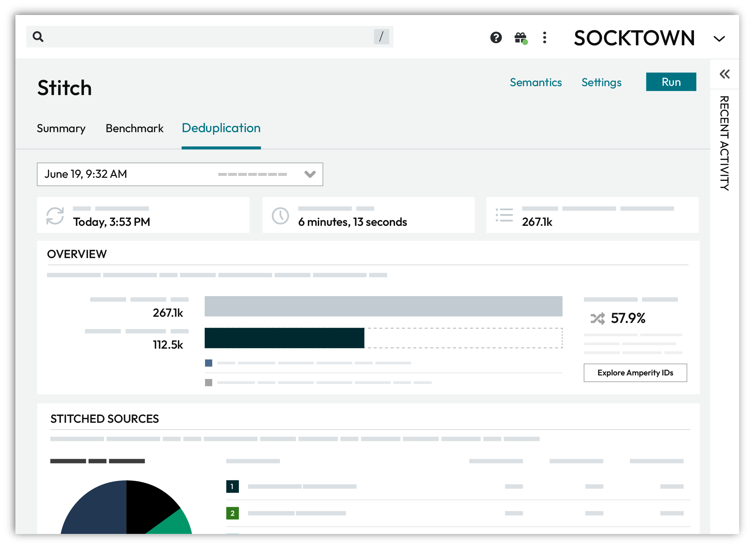
Task: Click the gift notifications icon
Action: (x=520, y=38)
